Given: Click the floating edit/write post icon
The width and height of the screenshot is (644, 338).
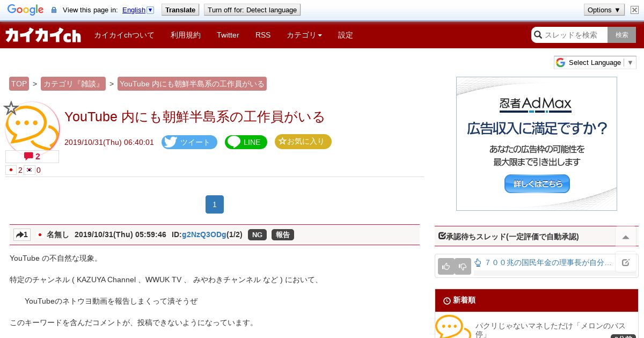Looking at the screenshot, I should (626, 262).
